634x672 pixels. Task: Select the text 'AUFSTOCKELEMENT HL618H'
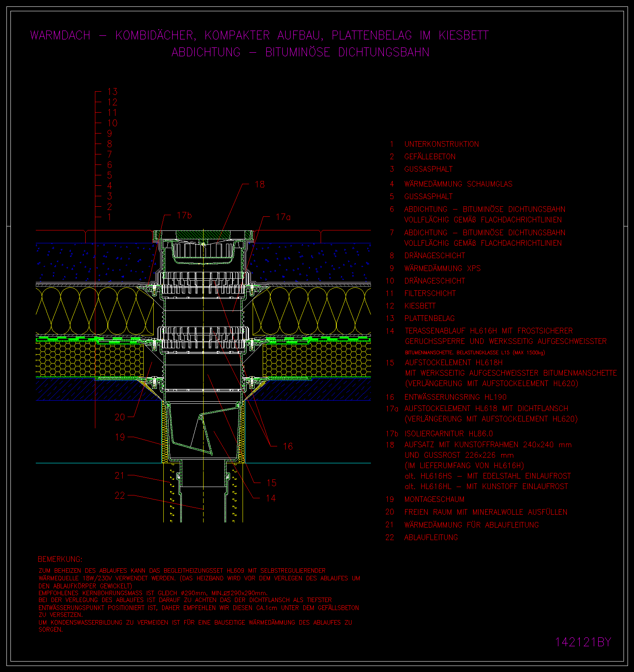tap(454, 362)
